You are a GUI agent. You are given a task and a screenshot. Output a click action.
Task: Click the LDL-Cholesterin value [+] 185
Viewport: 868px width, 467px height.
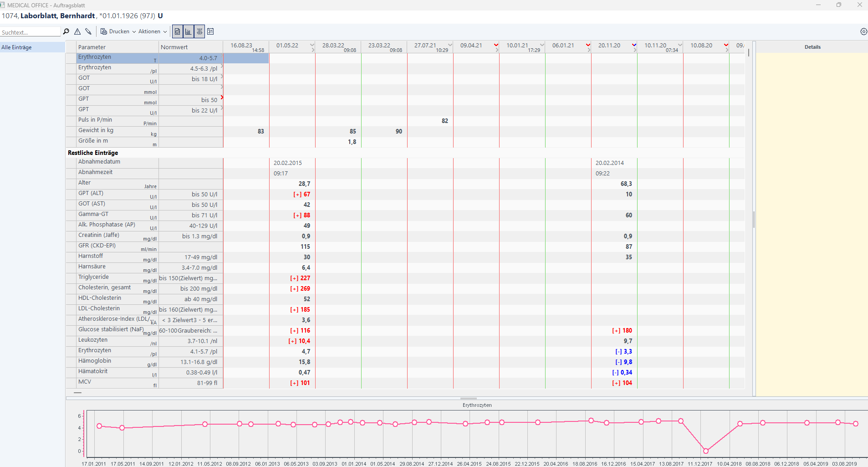tap(292, 309)
